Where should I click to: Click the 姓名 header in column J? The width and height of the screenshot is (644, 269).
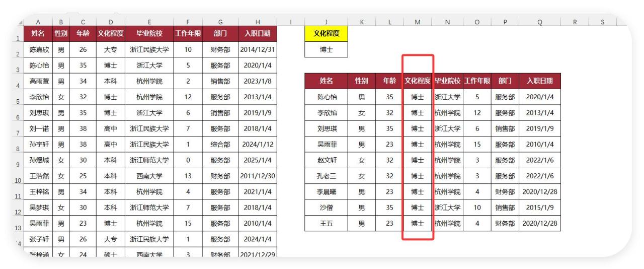tap(326, 81)
